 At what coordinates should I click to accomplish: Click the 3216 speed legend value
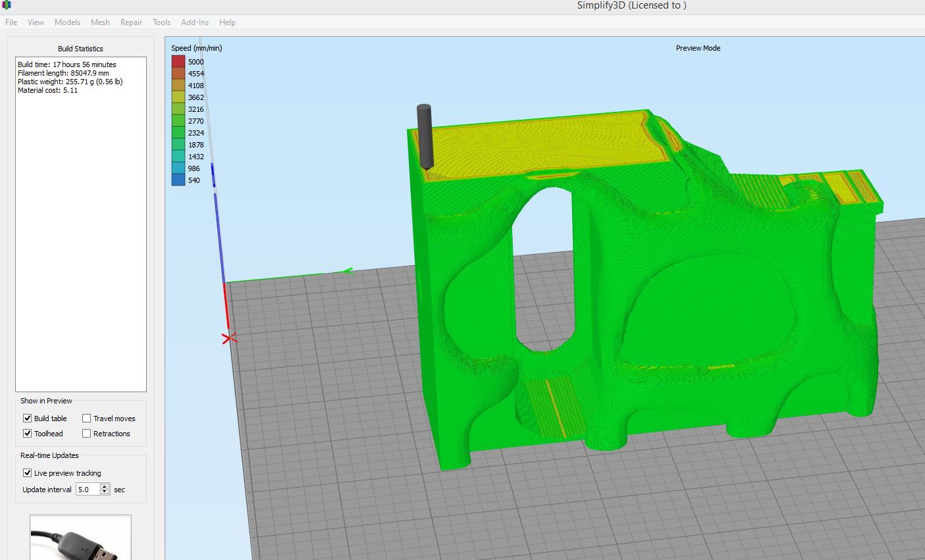pyautogui.click(x=196, y=109)
